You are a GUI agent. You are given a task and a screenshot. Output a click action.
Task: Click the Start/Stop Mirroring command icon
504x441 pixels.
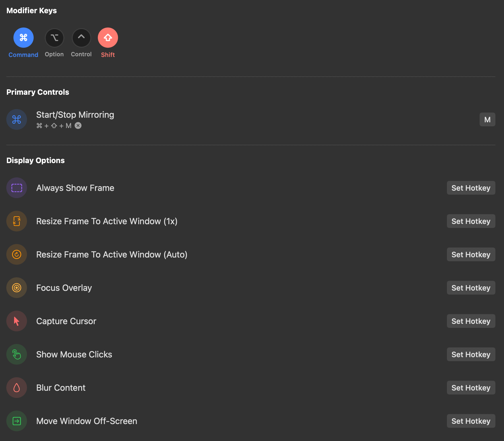(17, 119)
